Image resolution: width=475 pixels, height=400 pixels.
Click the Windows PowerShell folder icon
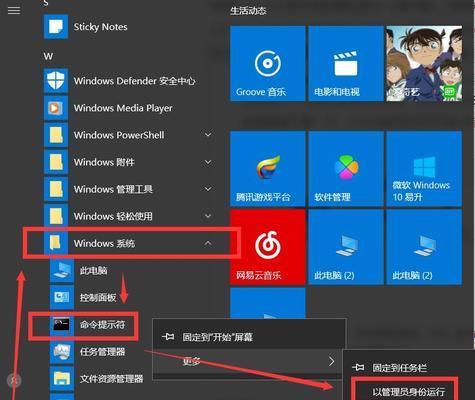coord(56,135)
